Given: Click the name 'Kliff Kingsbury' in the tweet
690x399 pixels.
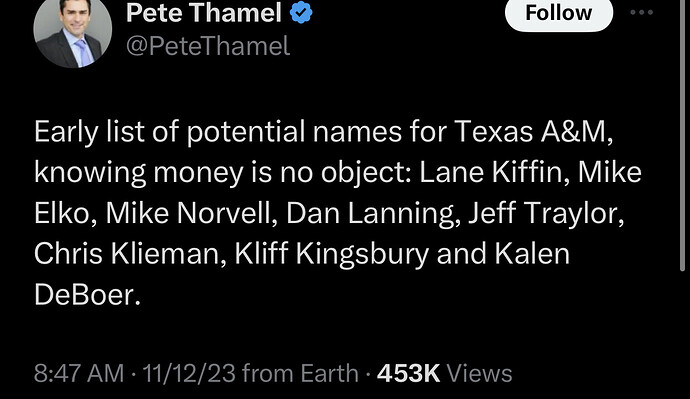Looking at the screenshot, I should pos(331,254).
